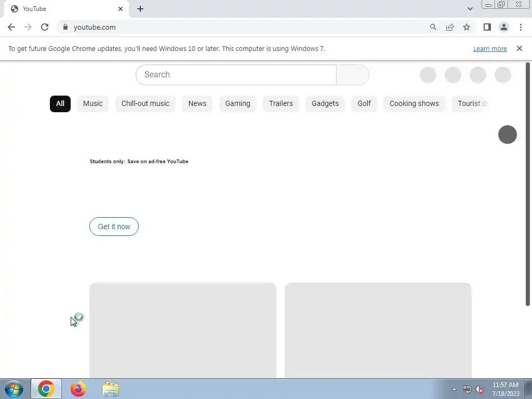Click the search submit button

point(353,75)
